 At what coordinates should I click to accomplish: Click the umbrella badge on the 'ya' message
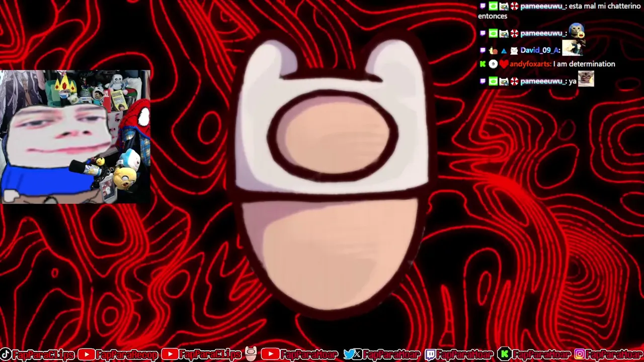click(x=514, y=81)
